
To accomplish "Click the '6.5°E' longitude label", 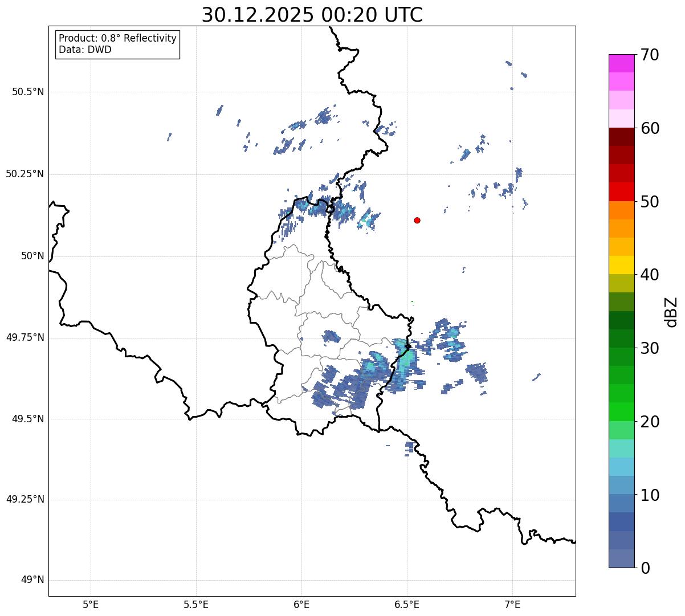I will tap(407, 605).
